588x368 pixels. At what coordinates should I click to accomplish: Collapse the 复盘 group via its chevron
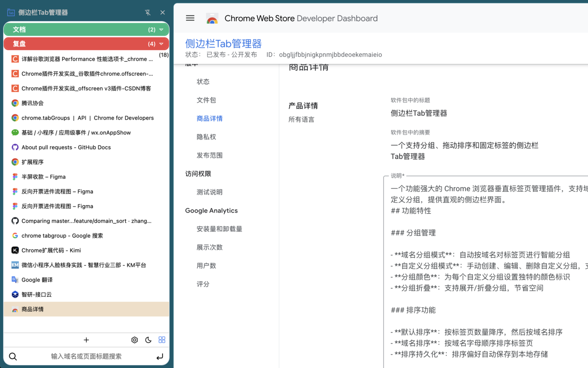pyautogui.click(x=162, y=44)
